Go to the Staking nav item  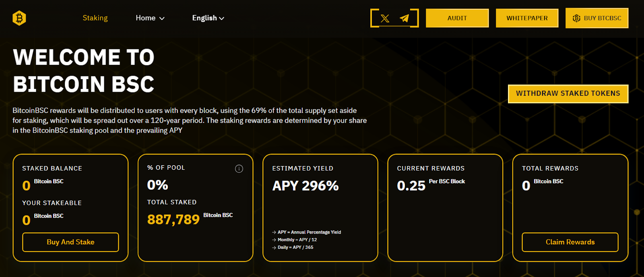(x=95, y=18)
